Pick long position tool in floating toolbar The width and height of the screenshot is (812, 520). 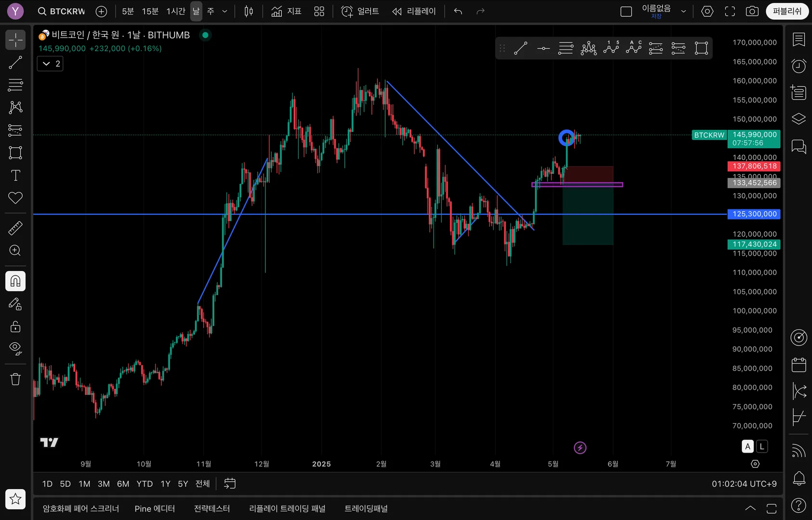pos(656,48)
